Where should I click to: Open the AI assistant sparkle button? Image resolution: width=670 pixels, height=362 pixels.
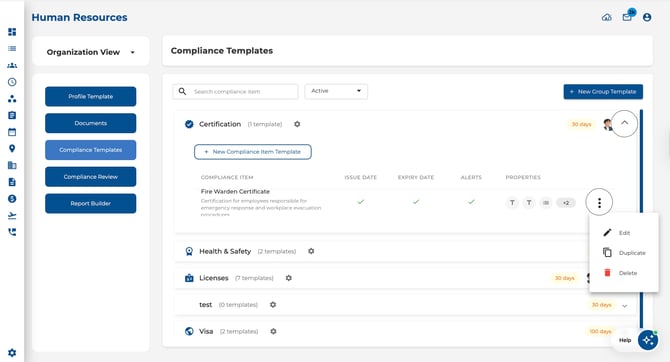point(648,340)
